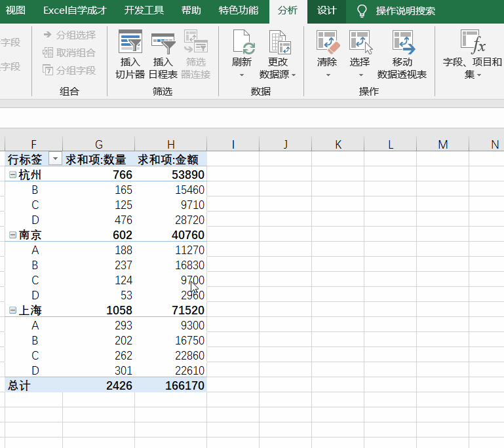504x448 pixels.
Task: Switch to the 视图 (View) tab
Action: (16, 10)
